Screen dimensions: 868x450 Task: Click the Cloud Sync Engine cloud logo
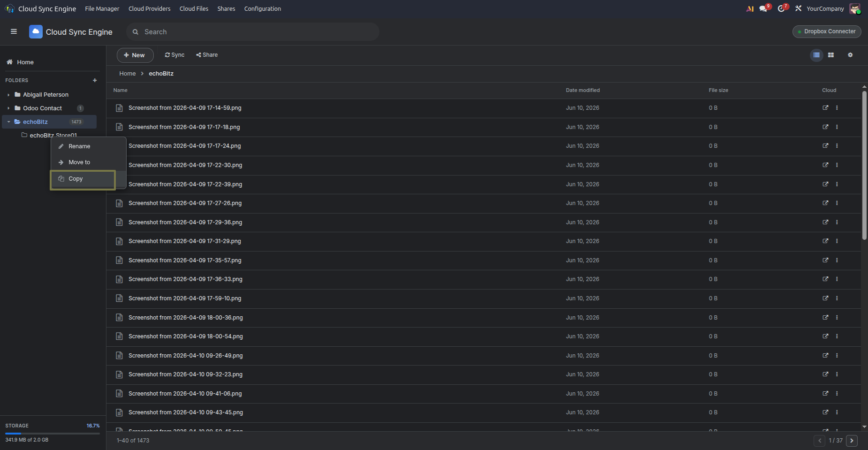(36, 31)
